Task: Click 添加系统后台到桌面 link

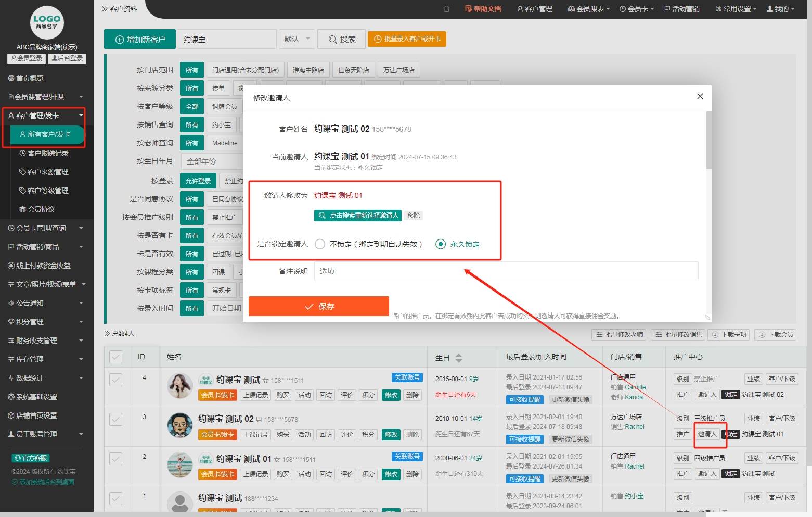Action: point(43,482)
